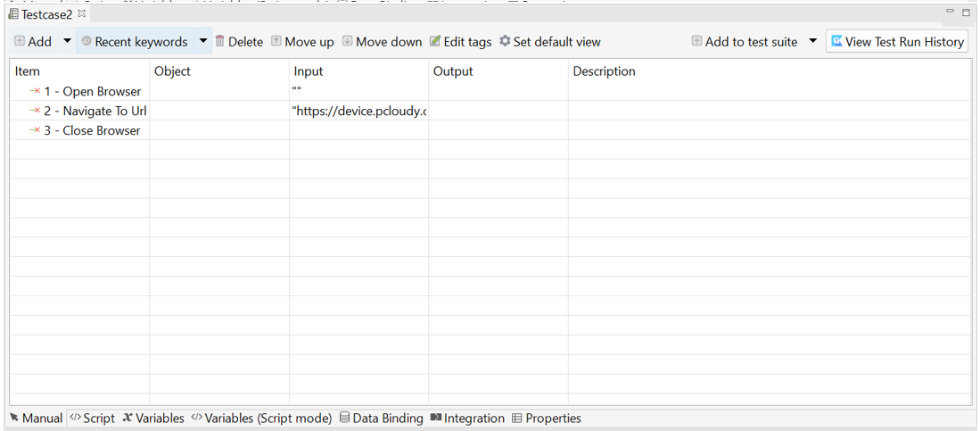
Task: Open the Recent keywords list
Action: point(135,41)
